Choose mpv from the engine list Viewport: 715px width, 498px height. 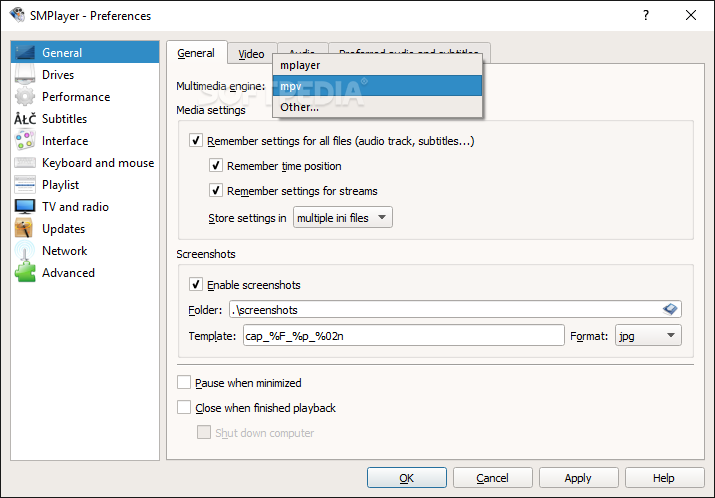tap(377, 86)
